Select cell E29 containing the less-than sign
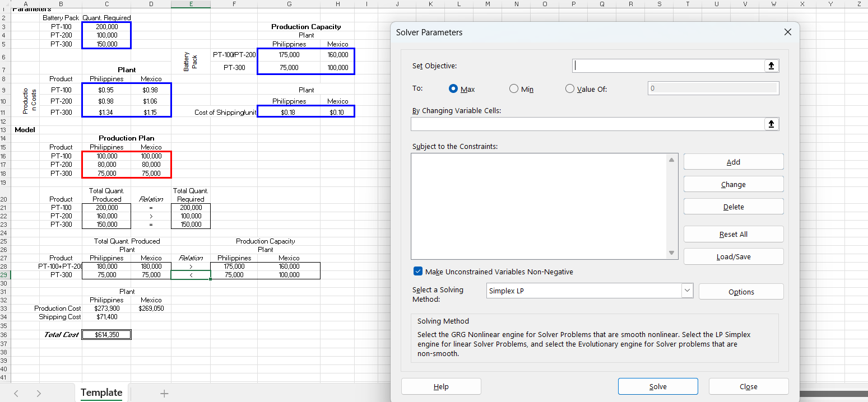 tap(191, 275)
